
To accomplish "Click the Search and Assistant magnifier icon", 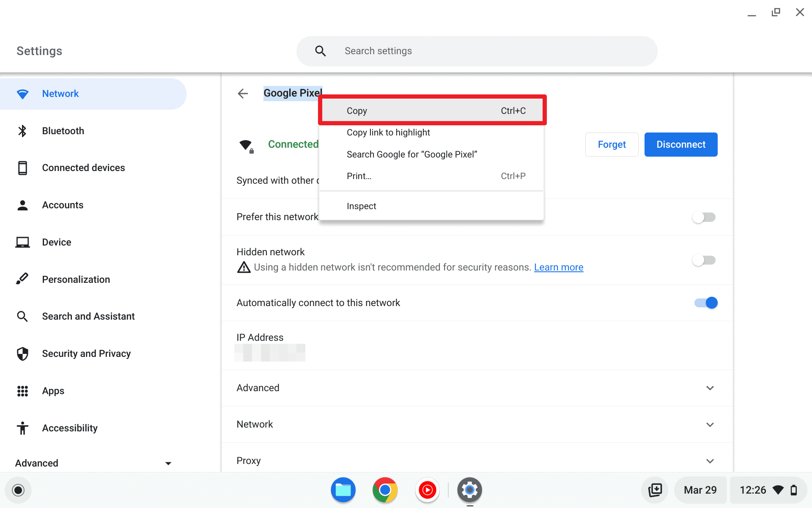I will coord(22,316).
